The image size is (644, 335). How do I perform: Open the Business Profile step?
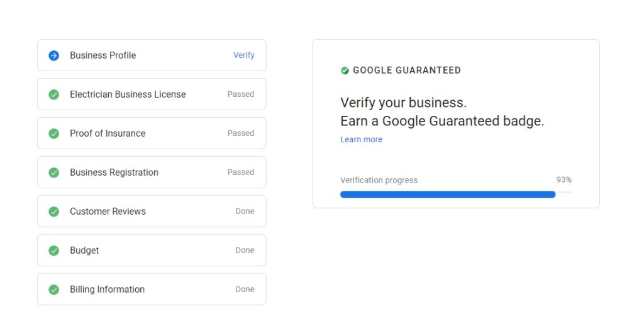coord(103,55)
